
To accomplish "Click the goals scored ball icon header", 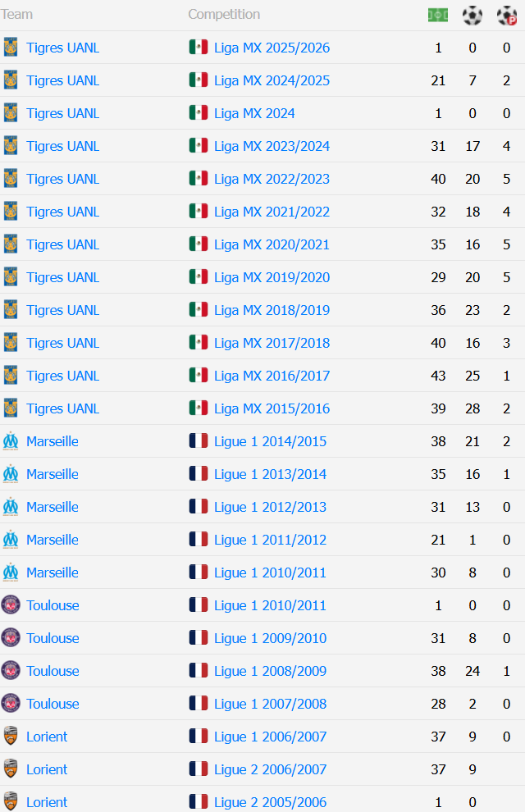I will (472, 15).
